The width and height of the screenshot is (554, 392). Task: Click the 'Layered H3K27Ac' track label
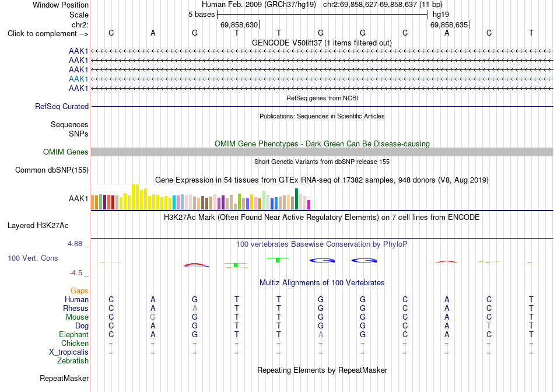tap(38, 226)
